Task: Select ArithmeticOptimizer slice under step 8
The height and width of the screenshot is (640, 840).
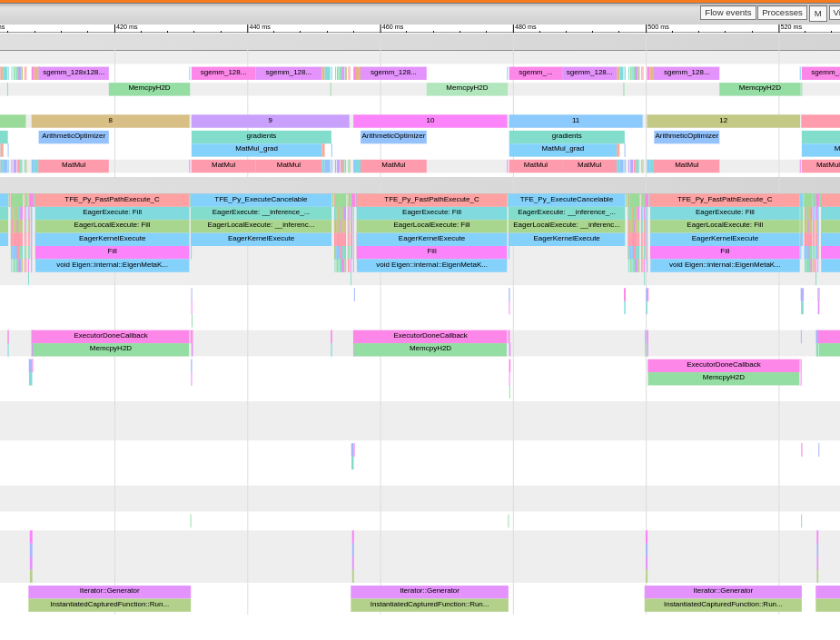Action: (x=74, y=136)
